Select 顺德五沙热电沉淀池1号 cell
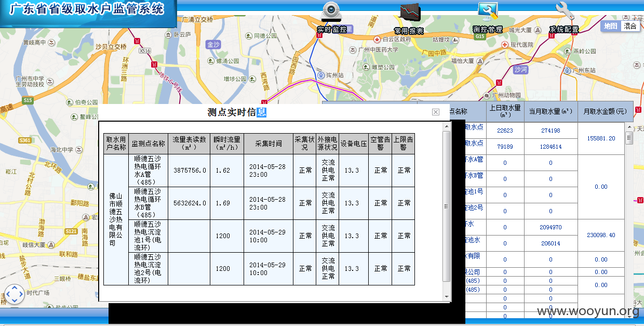644x326 pixels. [149, 236]
